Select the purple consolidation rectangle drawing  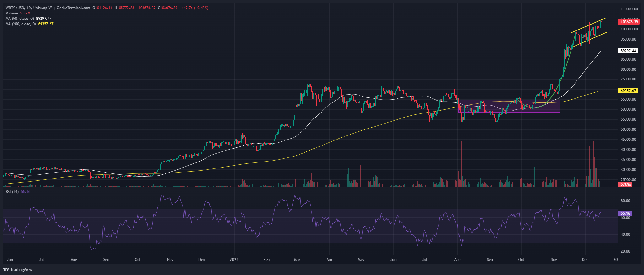pos(509,106)
